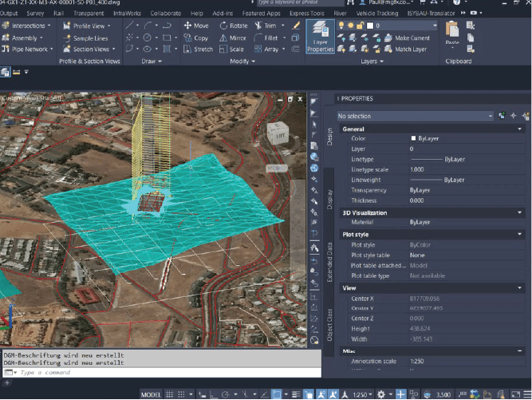The height and width of the screenshot is (400, 532).
Task: Click the Annotation scale value 1:250 field
Action: (x=467, y=362)
